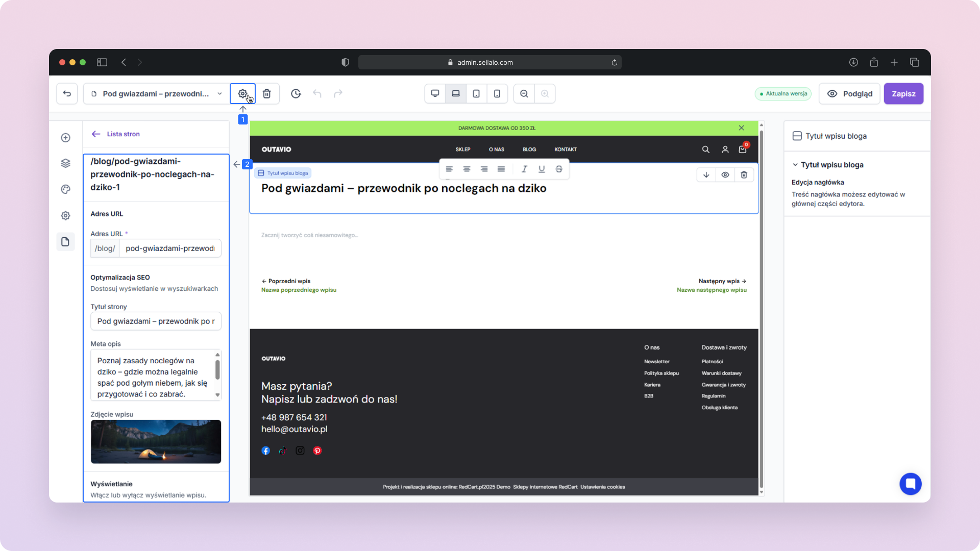Open page settings gear in top toolbar

pos(242,94)
